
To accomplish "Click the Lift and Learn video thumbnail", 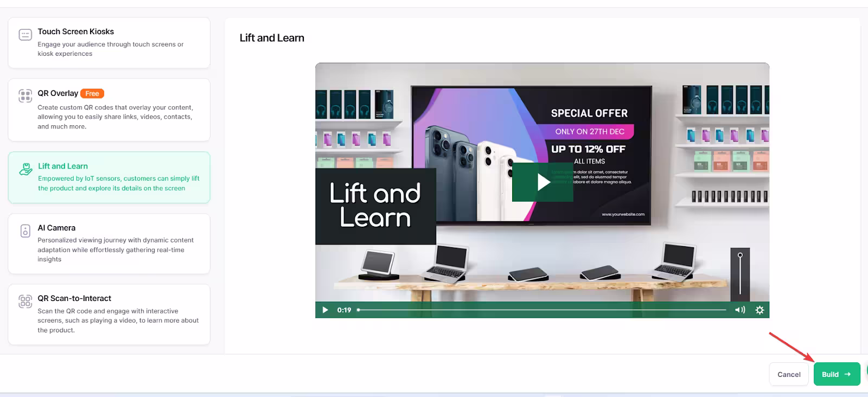I will pyautogui.click(x=542, y=190).
